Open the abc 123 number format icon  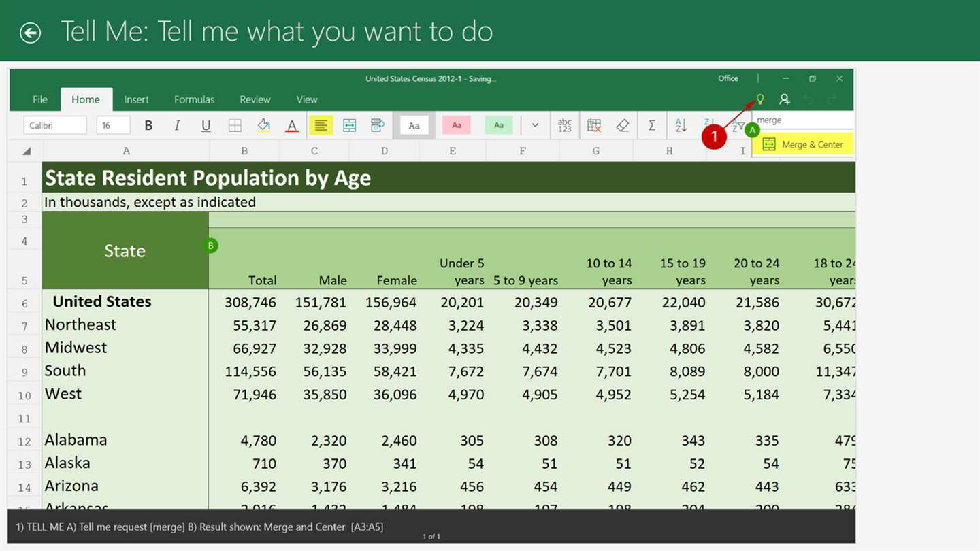[564, 125]
